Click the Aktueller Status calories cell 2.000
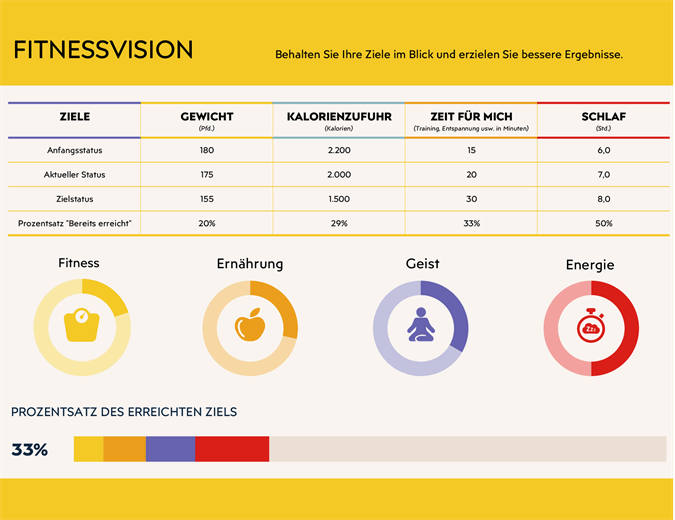This screenshot has width=675, height=520. (x=338, y=174)
